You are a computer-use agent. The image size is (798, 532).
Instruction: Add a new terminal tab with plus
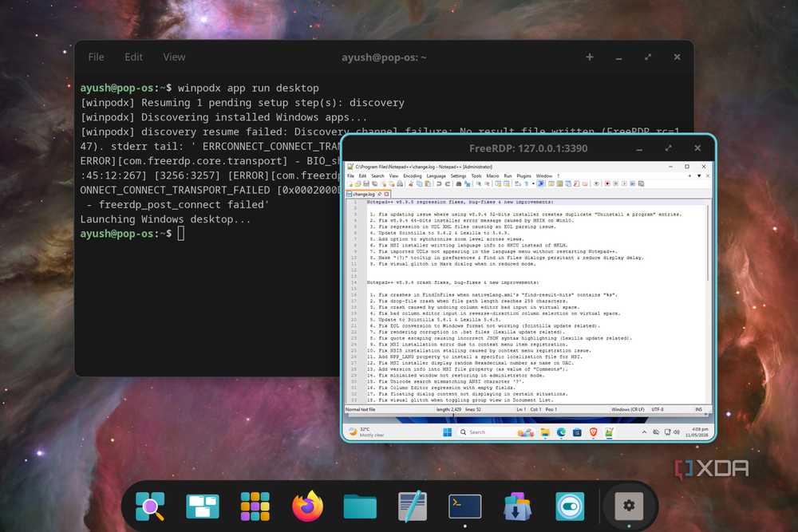click(x=590, y=57)
